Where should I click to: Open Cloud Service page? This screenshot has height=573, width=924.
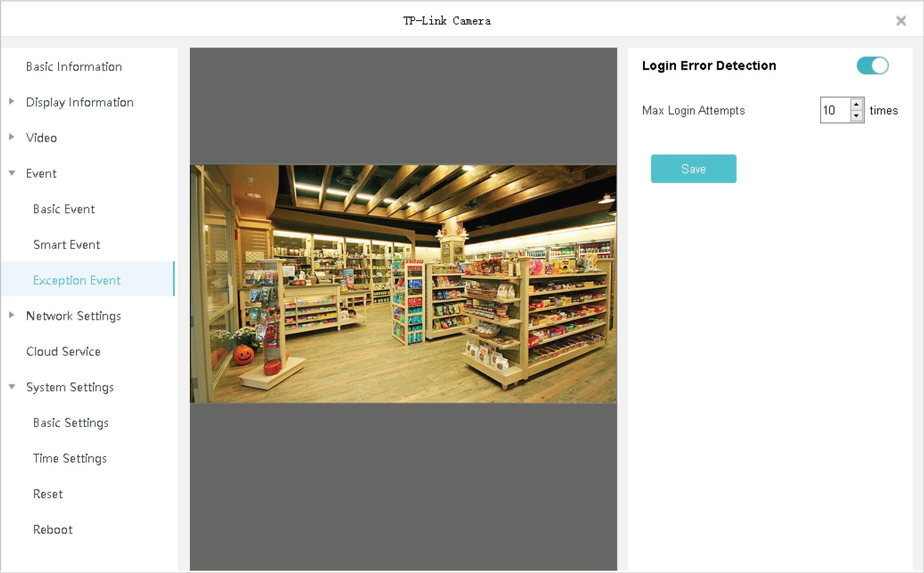click(63, 351)
